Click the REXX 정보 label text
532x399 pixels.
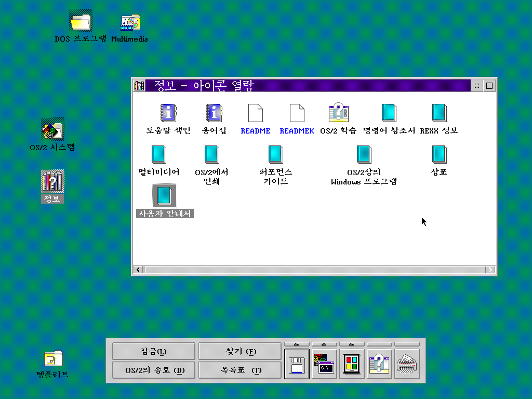(x=439, y=130)
